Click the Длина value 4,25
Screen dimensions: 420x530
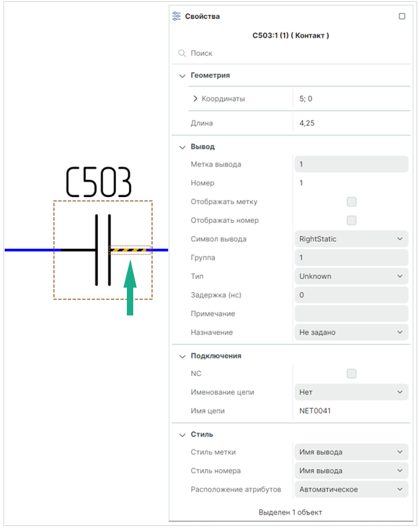tap(306, 123)
